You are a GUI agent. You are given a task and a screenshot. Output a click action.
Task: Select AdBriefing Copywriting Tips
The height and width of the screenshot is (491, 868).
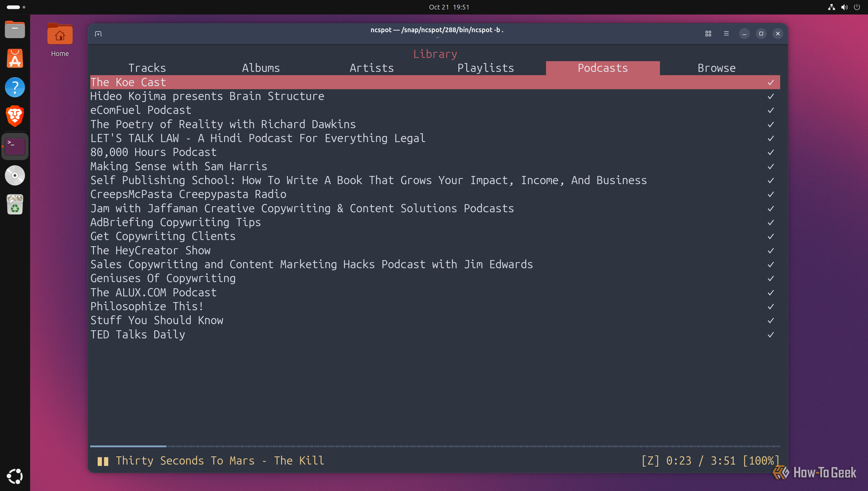(x=435, y=222)
